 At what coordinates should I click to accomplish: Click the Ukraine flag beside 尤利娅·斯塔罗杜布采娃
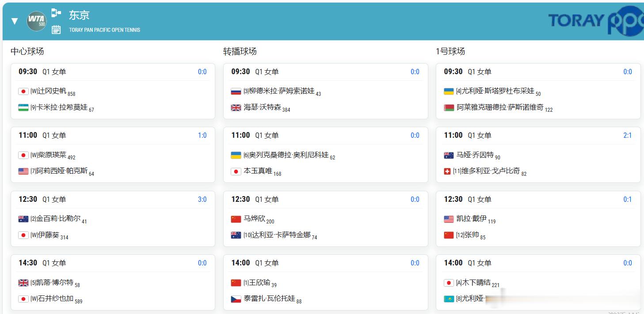pos(449,91)
